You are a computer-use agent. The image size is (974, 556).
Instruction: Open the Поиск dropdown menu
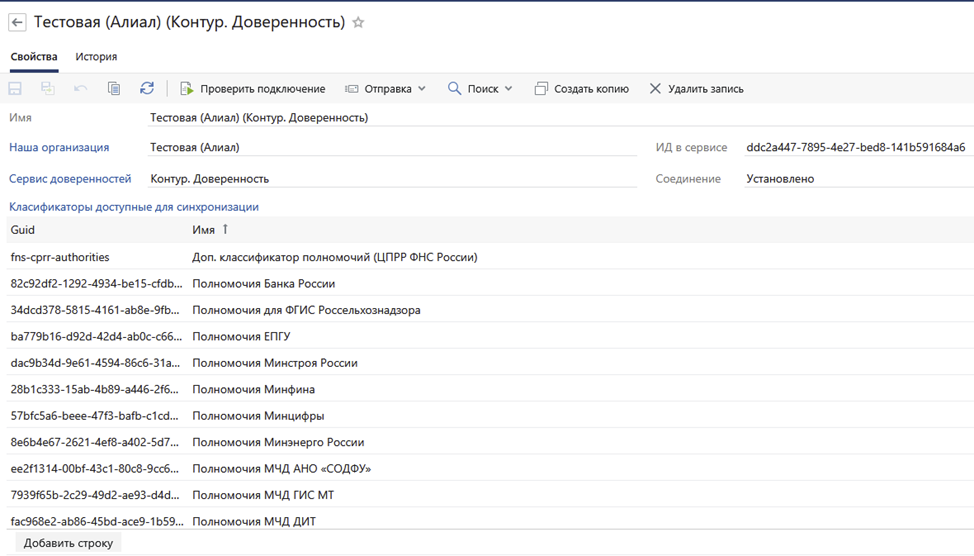coord(480,89)
